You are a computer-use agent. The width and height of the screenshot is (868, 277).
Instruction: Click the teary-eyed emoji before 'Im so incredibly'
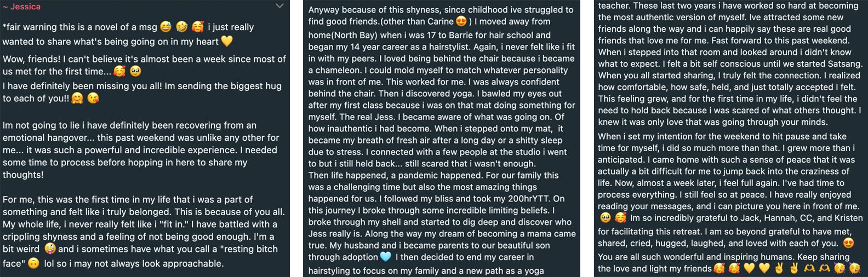pyautogui.click(x=606, y=218)
